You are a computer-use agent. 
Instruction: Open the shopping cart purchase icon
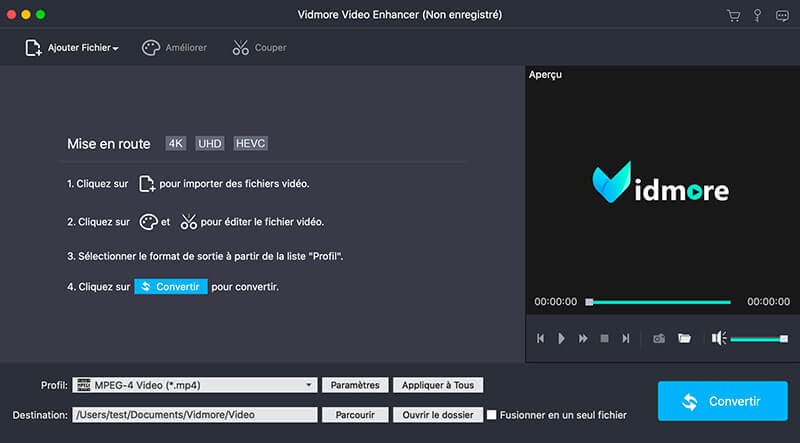[x=733, y=15]
